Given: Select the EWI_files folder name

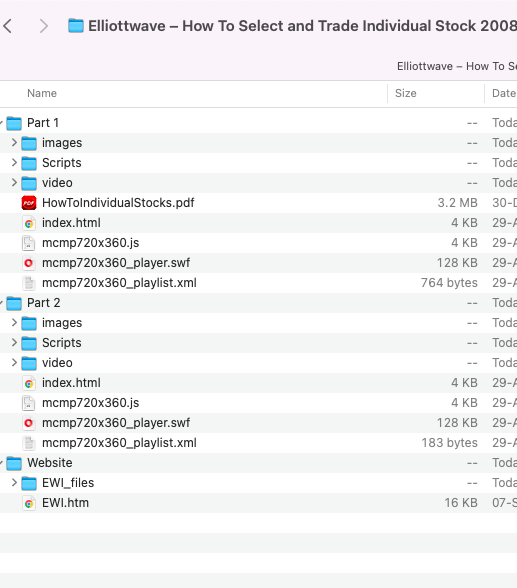Looking at the screenshot, I should click(68, 483).
